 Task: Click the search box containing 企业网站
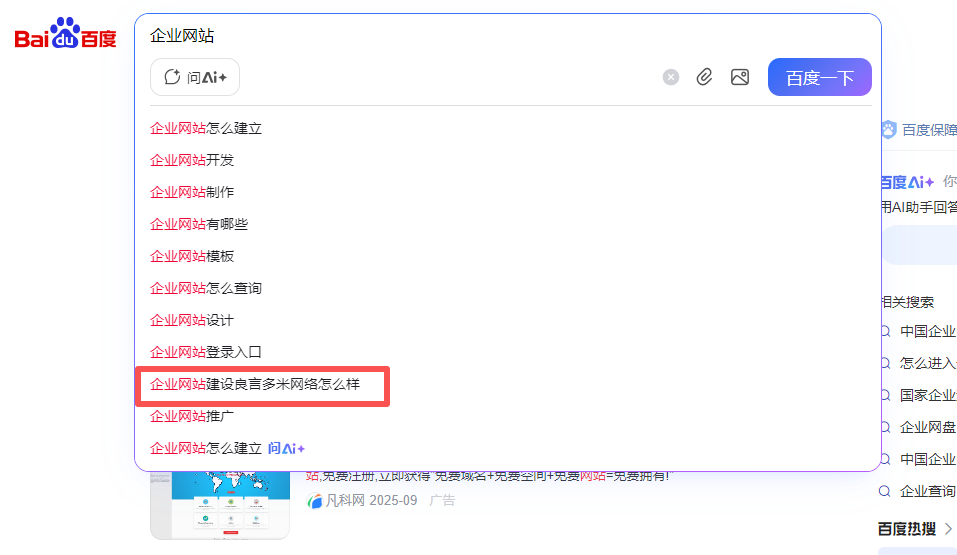point(400,36)
